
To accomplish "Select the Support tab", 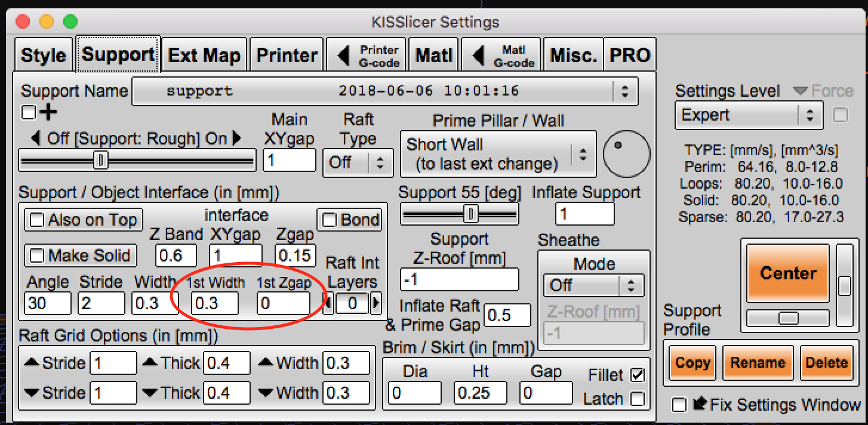I will [x=118, y=54].
